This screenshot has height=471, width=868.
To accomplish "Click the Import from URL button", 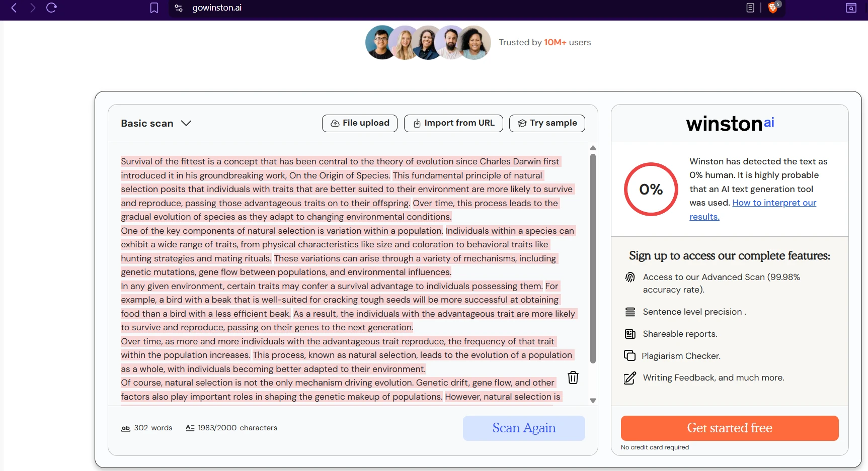I will pyautogui.click(x=453, y=123).
